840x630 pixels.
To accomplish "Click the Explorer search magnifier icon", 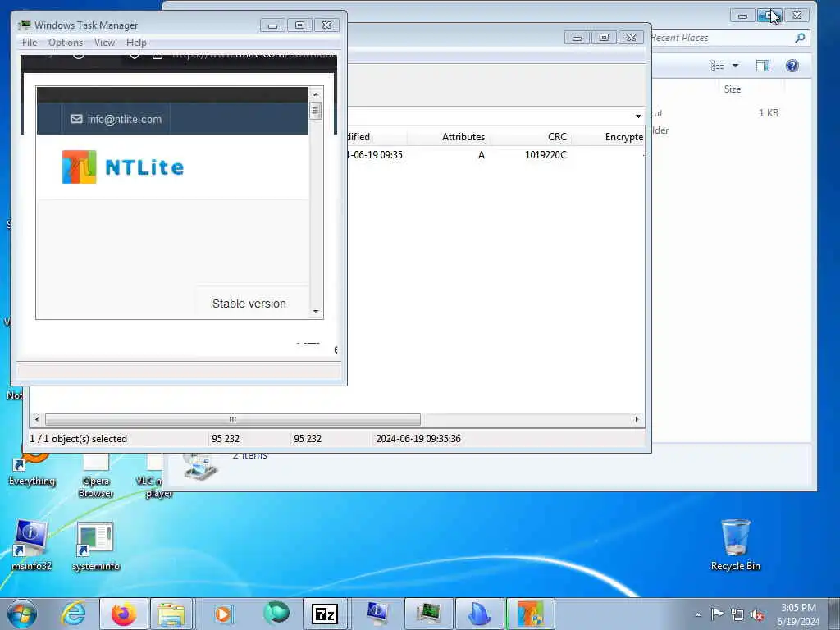I will coord(800,38).
